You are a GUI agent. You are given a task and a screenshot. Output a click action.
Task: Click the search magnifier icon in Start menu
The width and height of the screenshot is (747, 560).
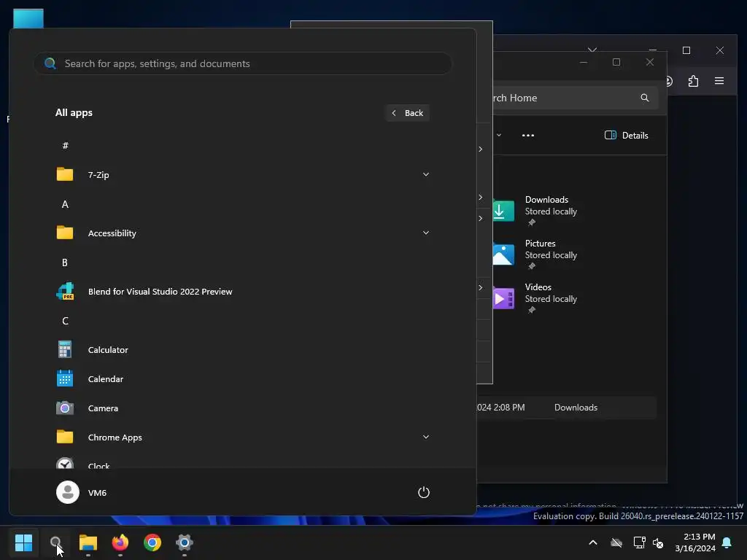pyautogui.click(x=50, y=63)
